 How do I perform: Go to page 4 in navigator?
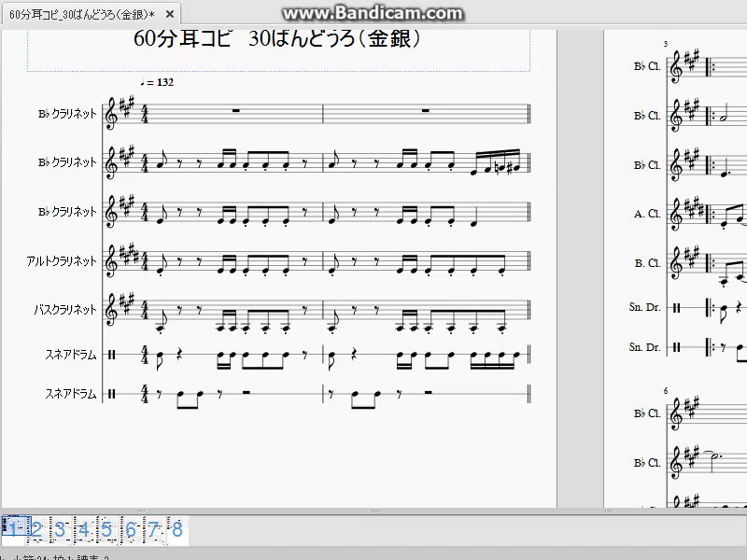click(x=84, y=529)
